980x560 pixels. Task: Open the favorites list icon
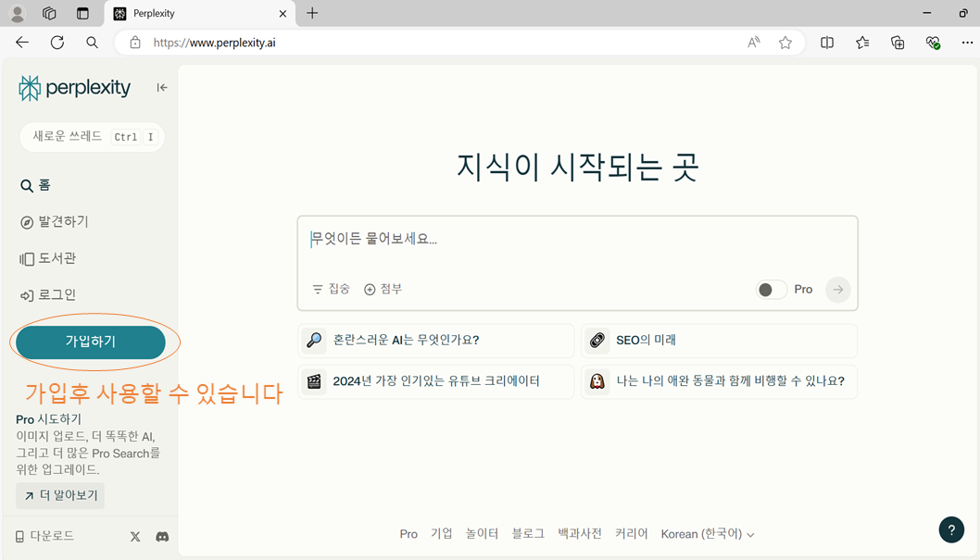pyautogui.click(x=862, y=43)
